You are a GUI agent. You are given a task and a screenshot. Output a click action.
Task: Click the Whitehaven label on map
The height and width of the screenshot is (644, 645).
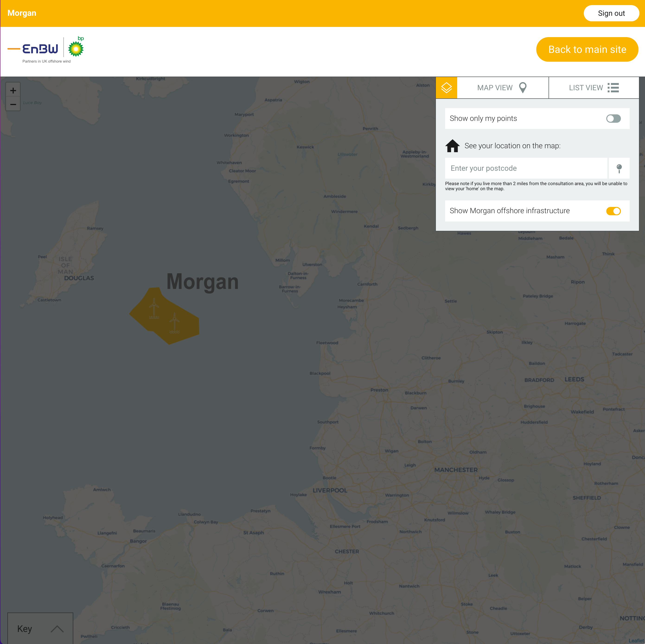[x=229, y=163]
